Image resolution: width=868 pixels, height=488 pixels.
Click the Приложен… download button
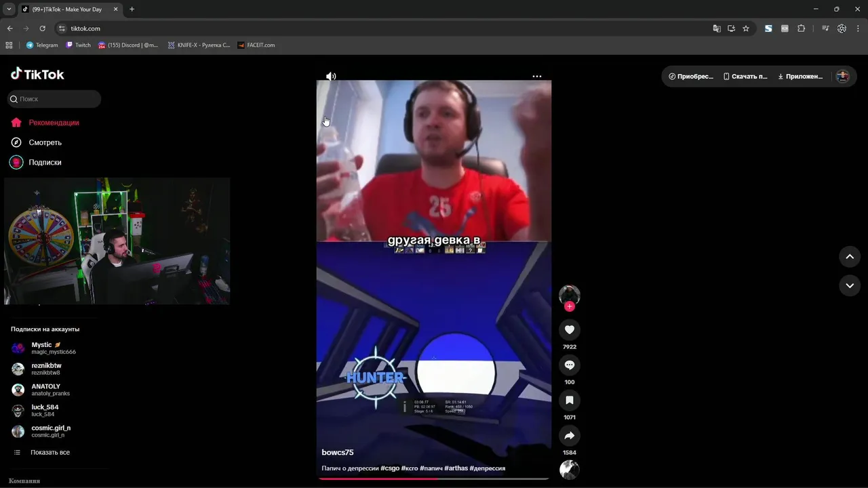800,77
